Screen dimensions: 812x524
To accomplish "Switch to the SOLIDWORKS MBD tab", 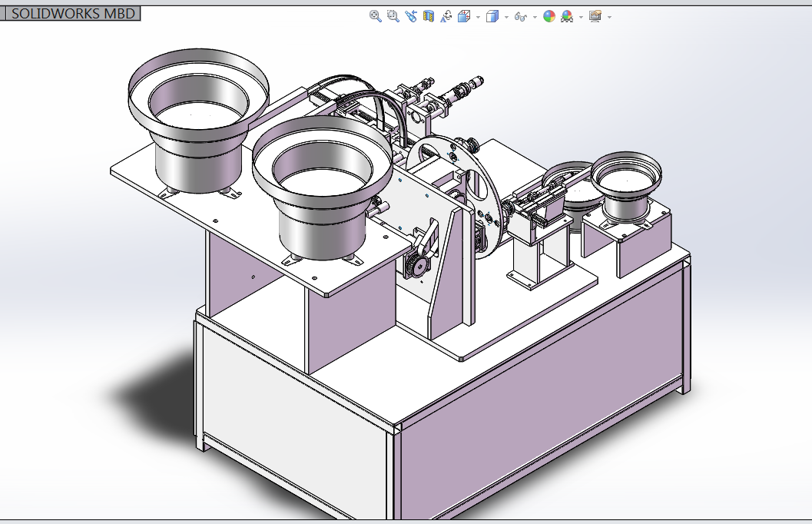I will click(73, 14).
